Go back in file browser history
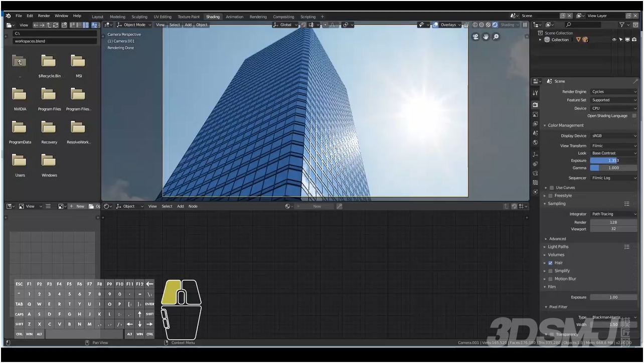Screen dimensions: 644x363 [36, 25]
